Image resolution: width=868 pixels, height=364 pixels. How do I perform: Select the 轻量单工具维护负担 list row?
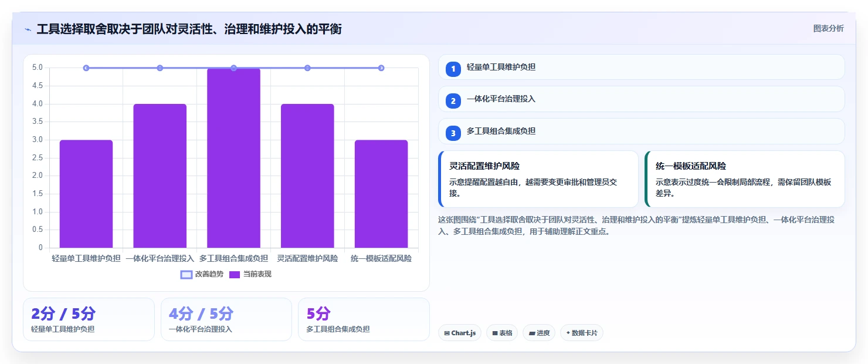pos(642,67)
